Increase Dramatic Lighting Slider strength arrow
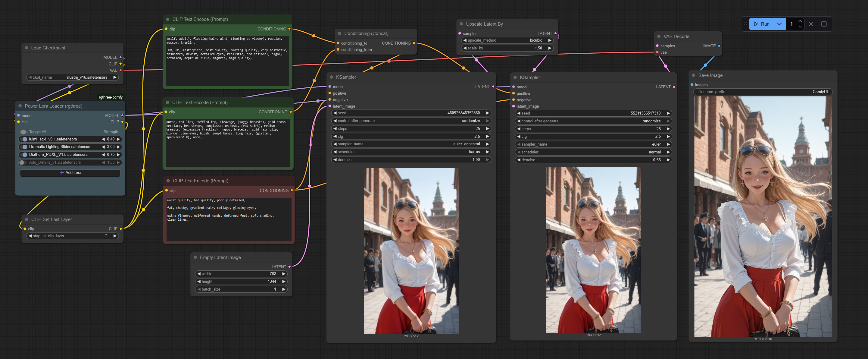 coord(118,147)
